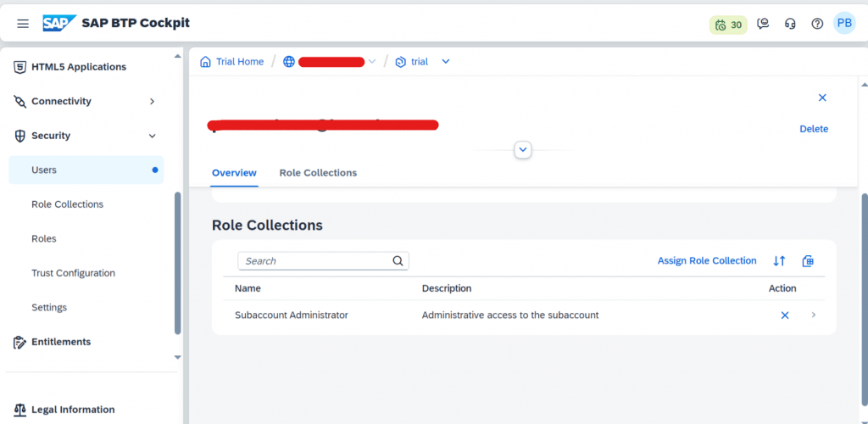Expand the Connectivity menu chevron

point(153,101)
